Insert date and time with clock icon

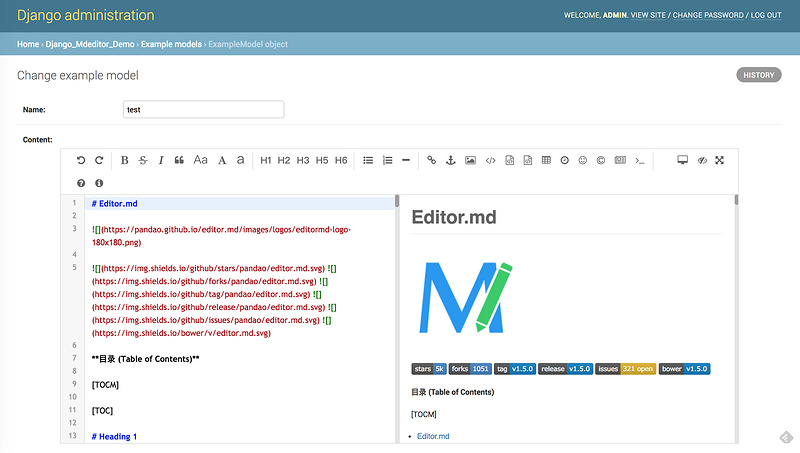tap(564, 160)
